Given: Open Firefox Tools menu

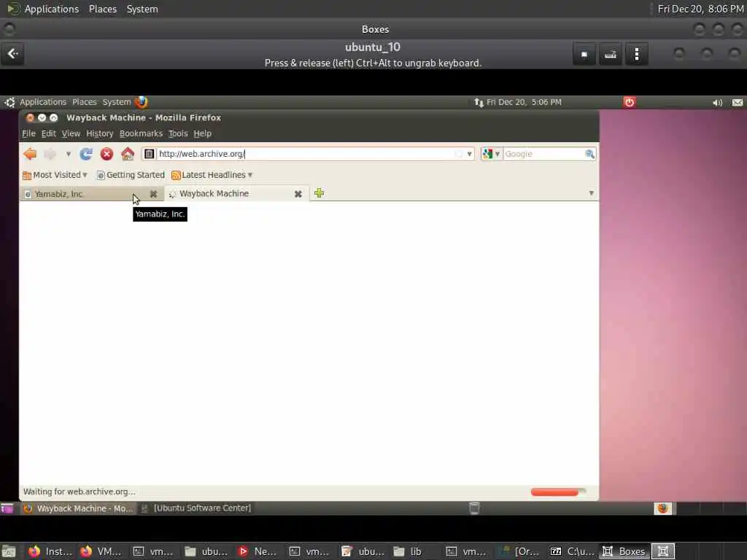Looking at the screenshot, I should coord(178,134).
